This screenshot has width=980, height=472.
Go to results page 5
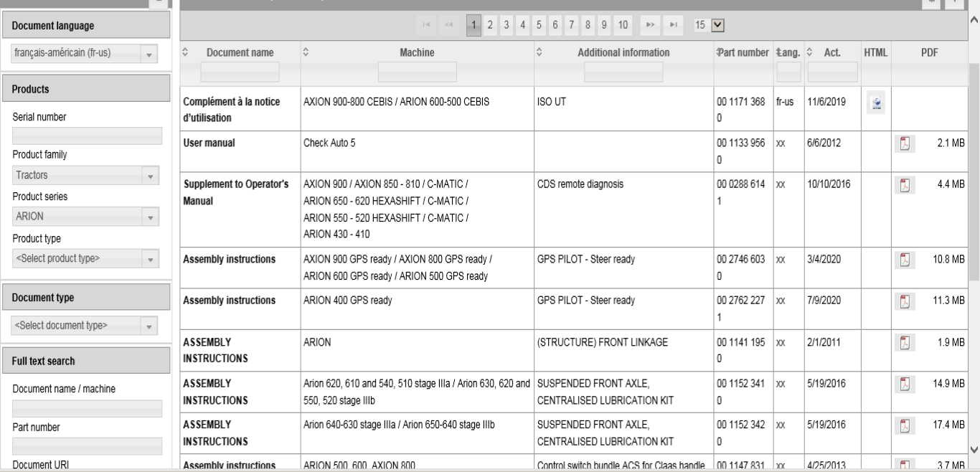coord(540,26)
